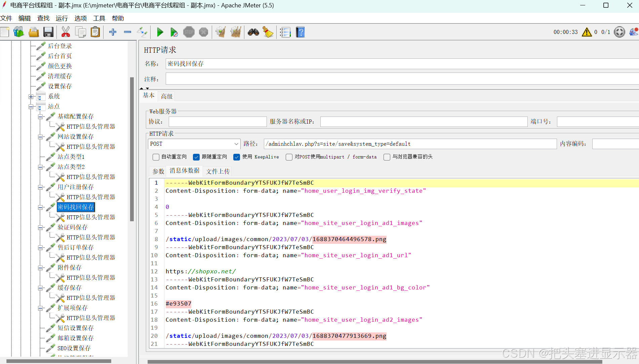Open the 运行 menu
639x364 pixels.
point(62,18)
